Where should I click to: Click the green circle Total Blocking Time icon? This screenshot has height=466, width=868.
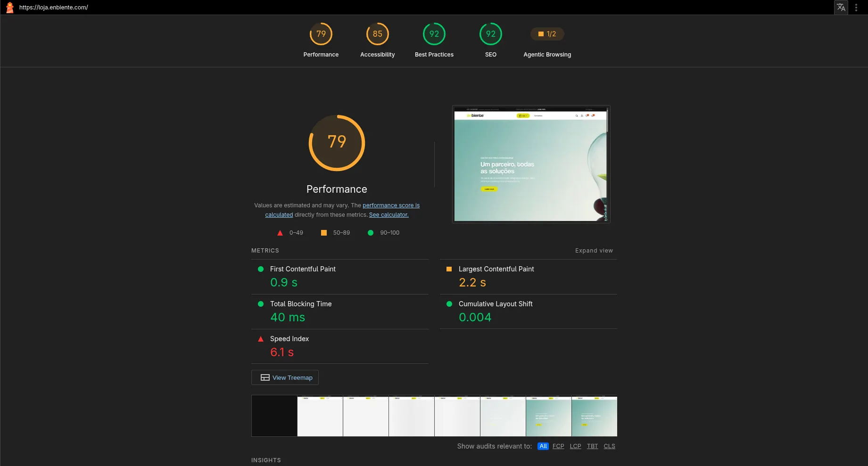pos(261,304)
